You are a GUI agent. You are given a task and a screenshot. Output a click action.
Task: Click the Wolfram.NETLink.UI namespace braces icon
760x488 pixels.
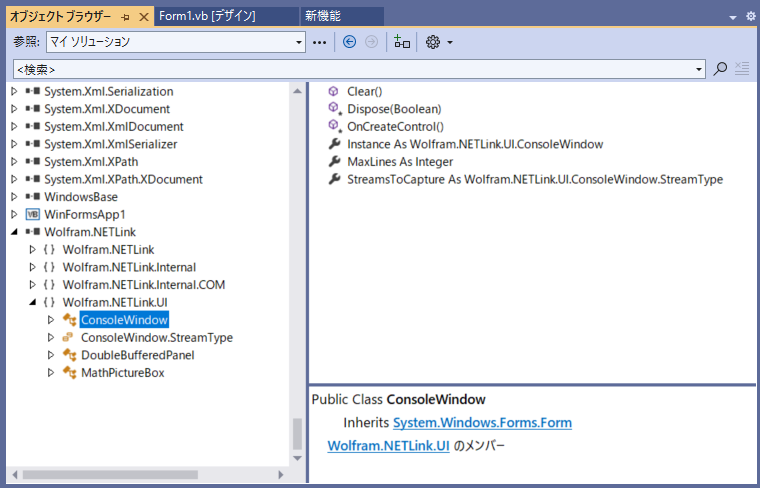pos(49,302)
